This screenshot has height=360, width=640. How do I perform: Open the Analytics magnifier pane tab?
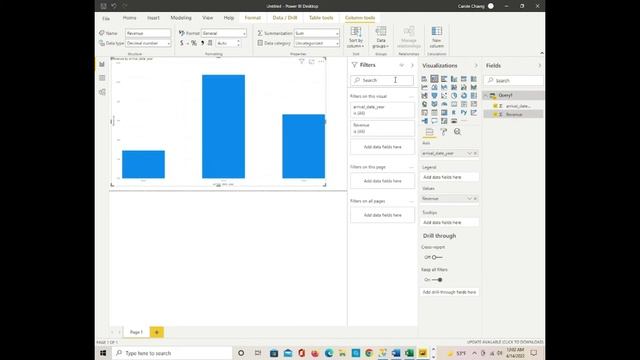(458, 131)
